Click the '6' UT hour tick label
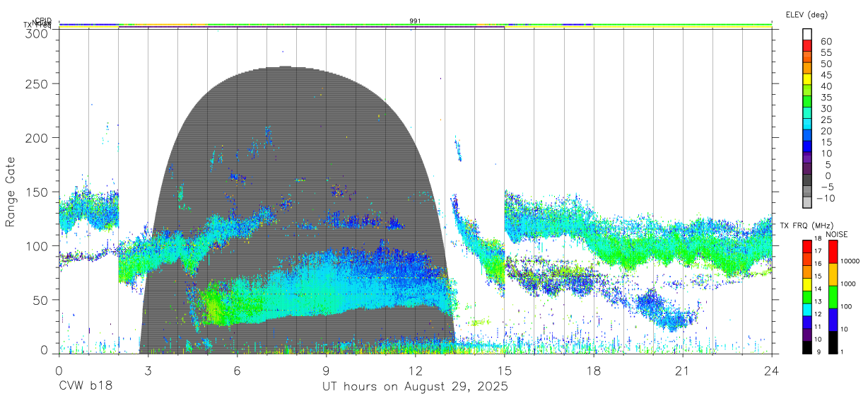The image size is (868, 401). point(237,370)
